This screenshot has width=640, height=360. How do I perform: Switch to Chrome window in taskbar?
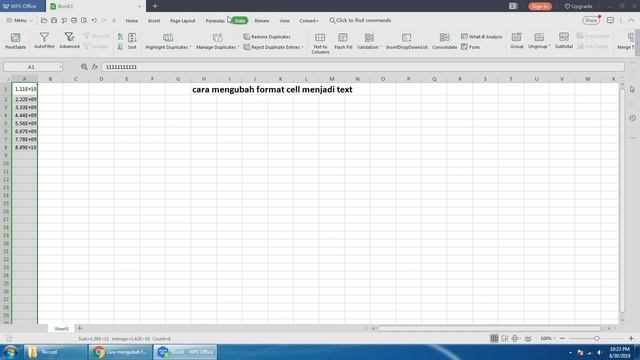(x=121, y=352)
